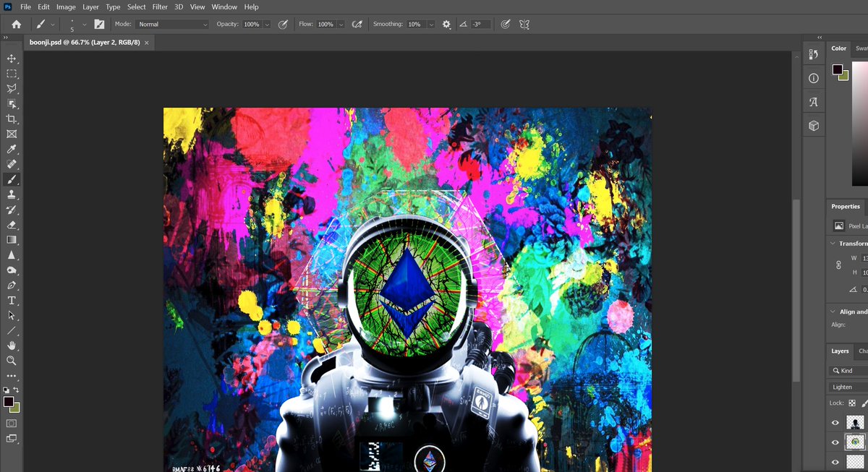Image resolution: width=868 pixels, height=472 pixels.
Task: Select the Brush tool in the toolbox
Action: pyautogui.click(x=12, y=180)
